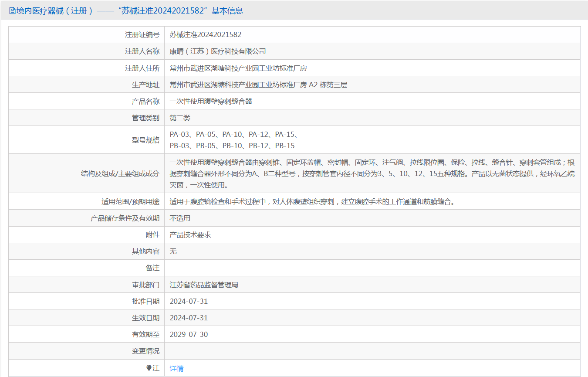Click the document icon in the title header
The width and height of the screenshot is (588, 377).
tap(12, 11)
